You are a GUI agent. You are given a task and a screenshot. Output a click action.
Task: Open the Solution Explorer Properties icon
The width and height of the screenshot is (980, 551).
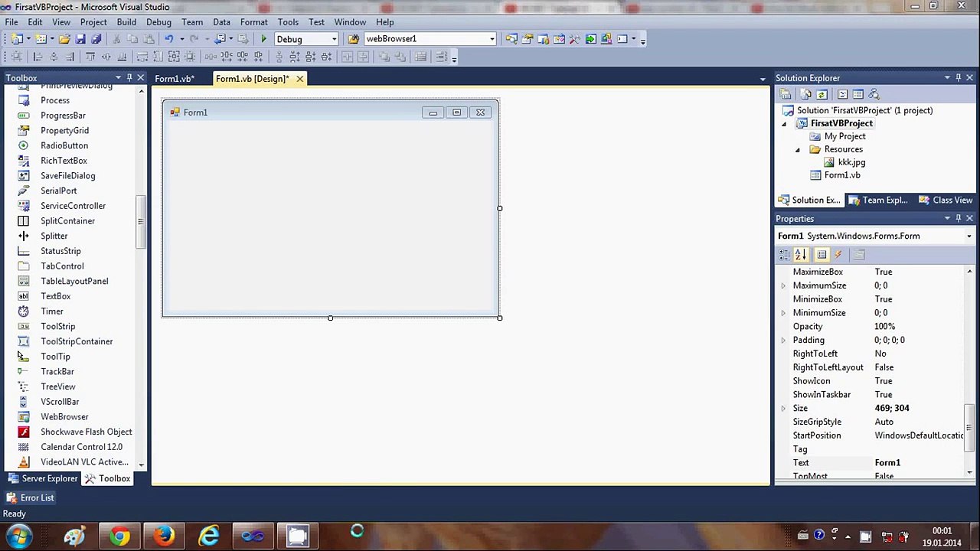point(785,94)
